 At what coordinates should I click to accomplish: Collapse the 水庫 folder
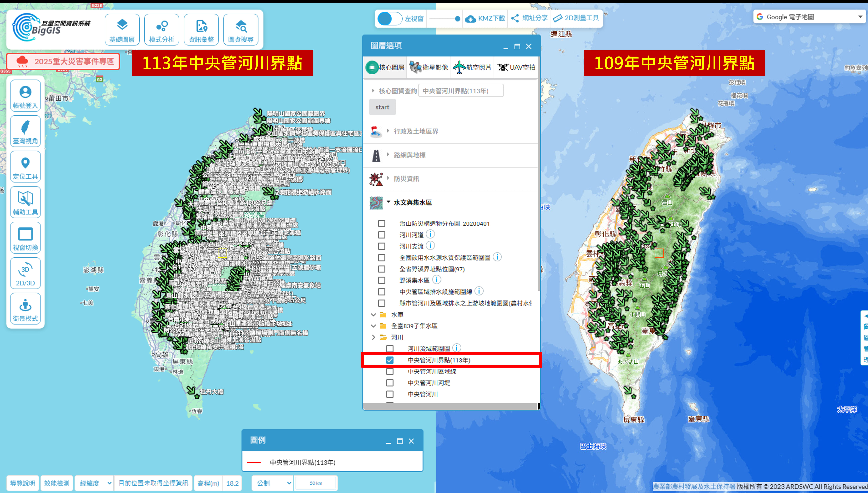click(373, 315)
